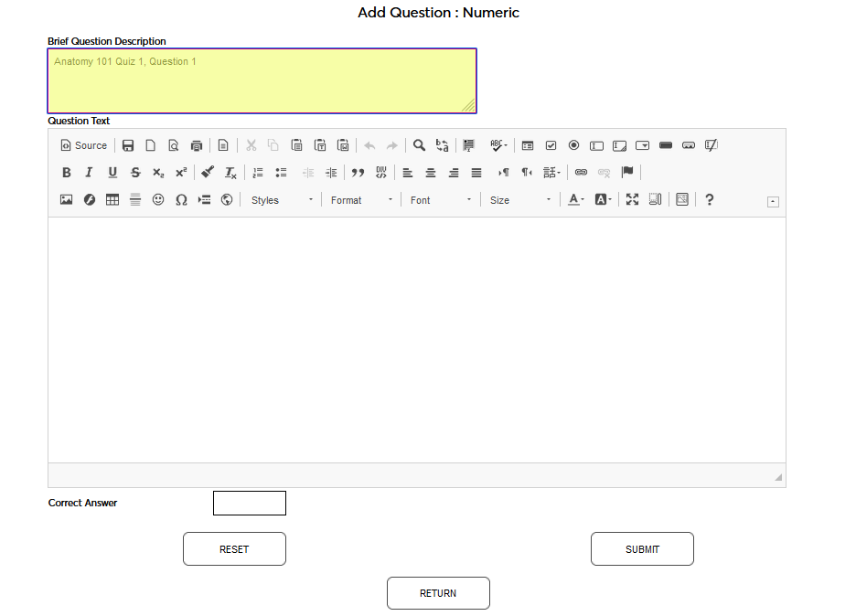Insert a Horizontal Line into the editor
Viewport: 856px width, 616px height.
[x=134, y=199]
